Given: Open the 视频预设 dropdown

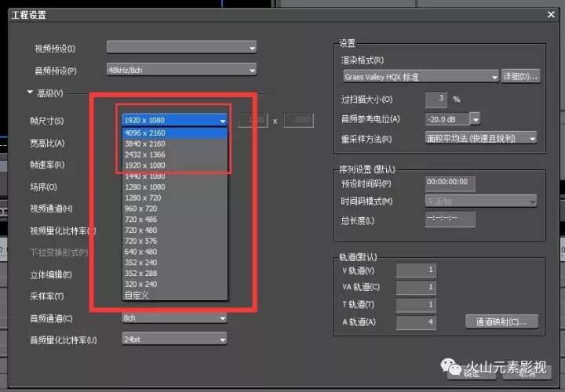Looking at the screenshot, I should tap(181, 47).
